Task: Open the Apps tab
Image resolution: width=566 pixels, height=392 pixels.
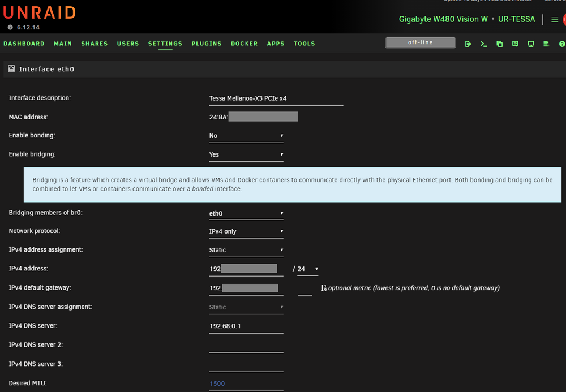Action: coord(276,44)
